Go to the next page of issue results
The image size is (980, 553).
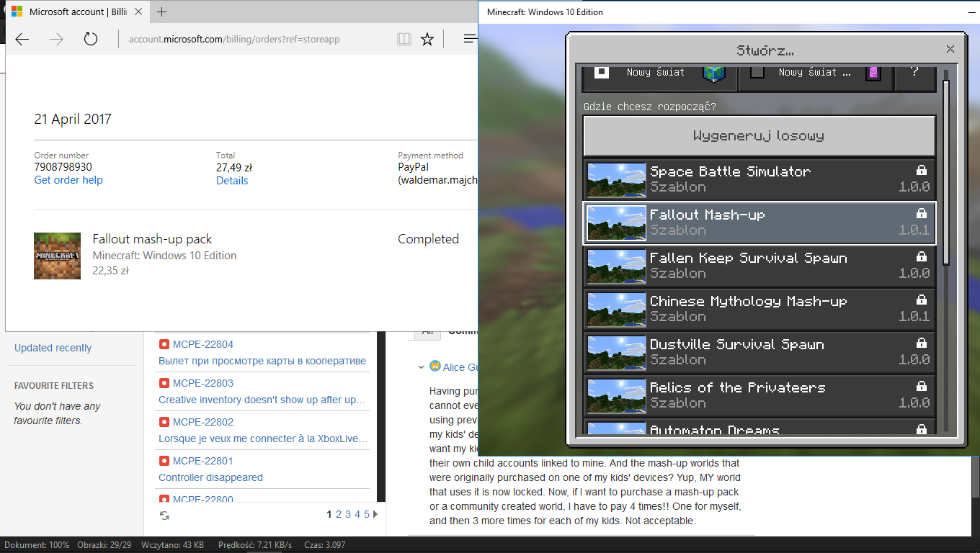[x=375, y=514]
